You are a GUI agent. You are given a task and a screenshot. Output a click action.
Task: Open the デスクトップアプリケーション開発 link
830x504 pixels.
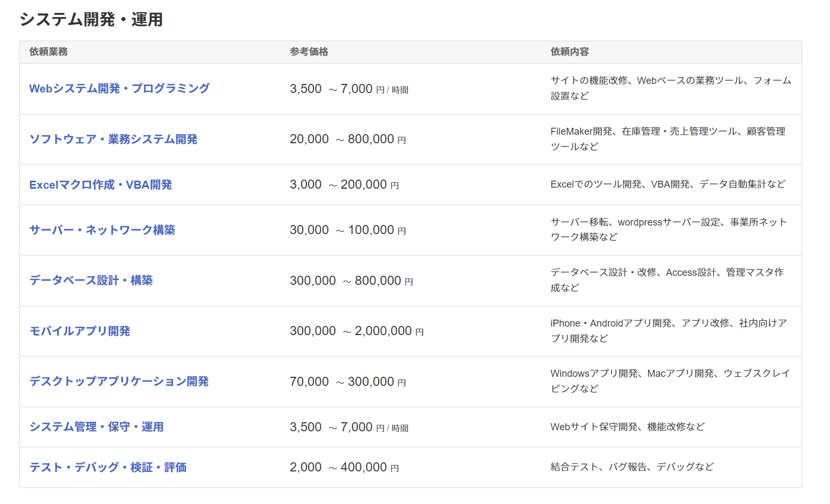click(119, 382)
